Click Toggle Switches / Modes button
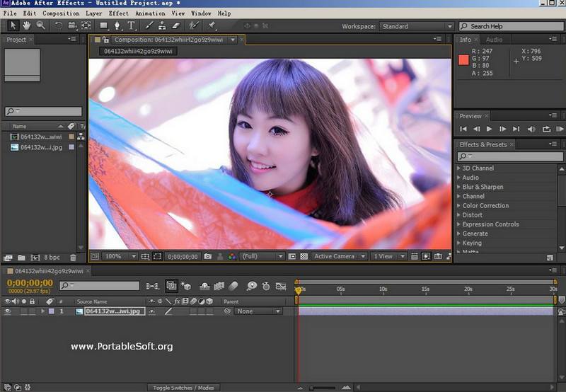The image size is (566, 392). pyautogui.click(x=185, y=388)
